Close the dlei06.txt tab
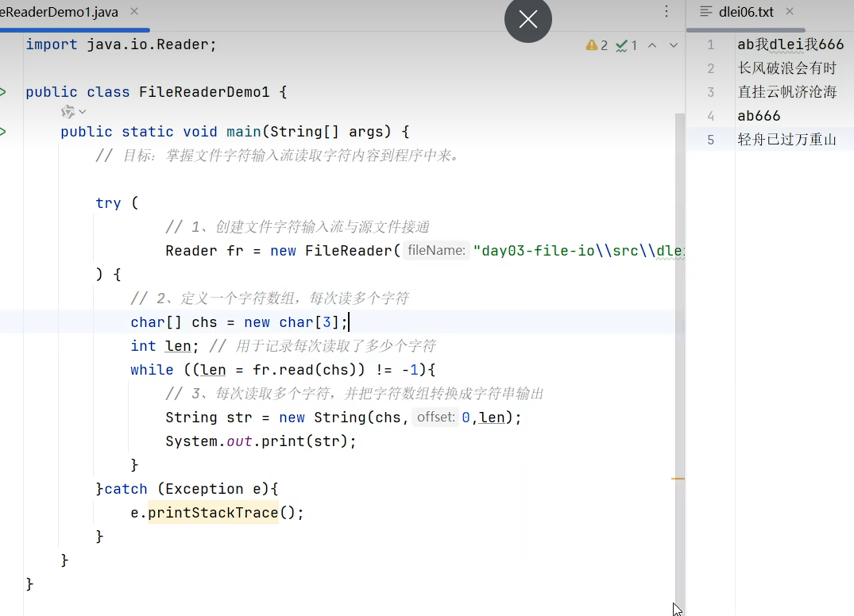Screen dimensions: 854x616 coord(790,11)
